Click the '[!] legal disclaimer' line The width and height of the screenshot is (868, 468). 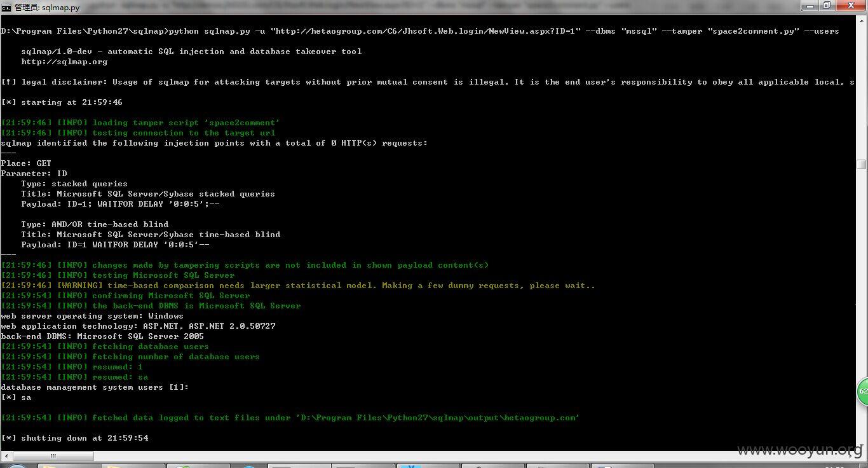428,82
